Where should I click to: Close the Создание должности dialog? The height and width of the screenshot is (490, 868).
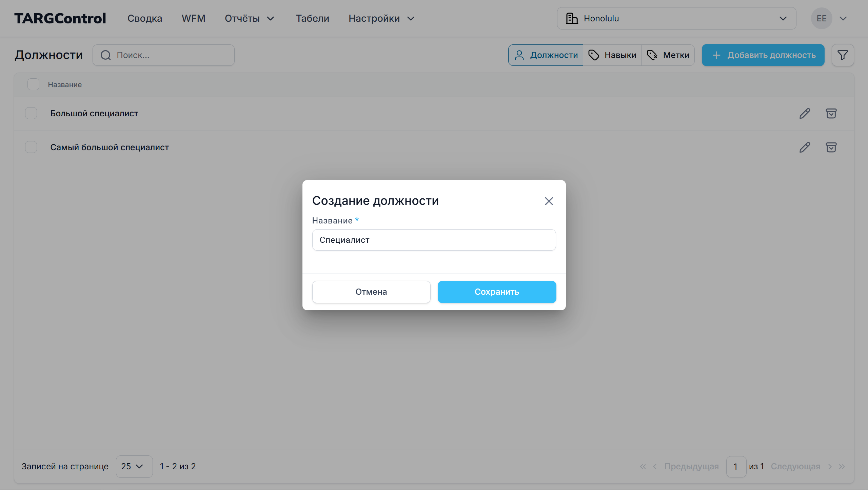pos(549,201)
